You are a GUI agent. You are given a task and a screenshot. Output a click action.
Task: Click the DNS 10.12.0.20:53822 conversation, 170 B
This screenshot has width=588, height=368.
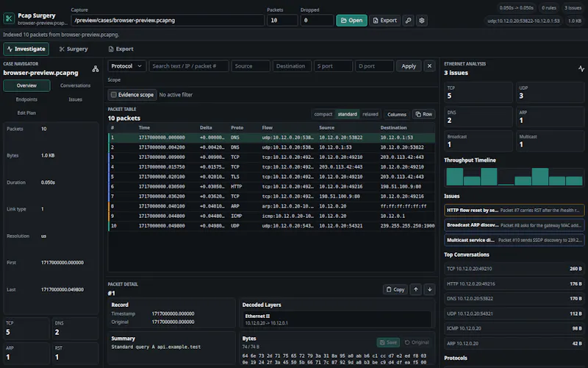[514, 299]
